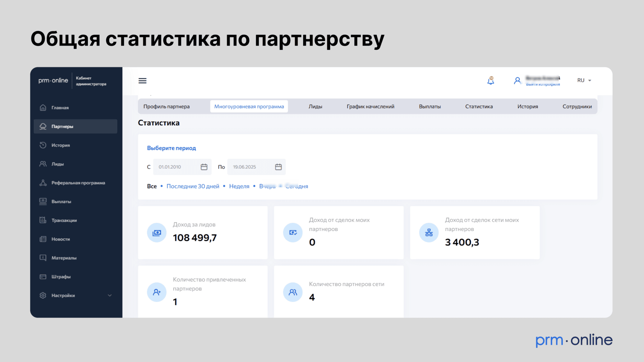Click the people icon beside Лиды in sidebar

[x=43, y=164]
